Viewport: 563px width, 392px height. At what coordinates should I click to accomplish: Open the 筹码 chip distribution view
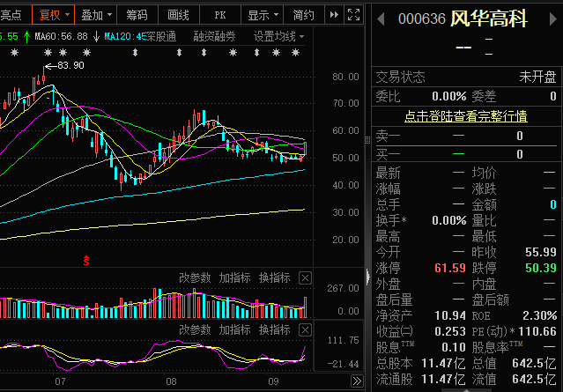(x=137, y=15)
